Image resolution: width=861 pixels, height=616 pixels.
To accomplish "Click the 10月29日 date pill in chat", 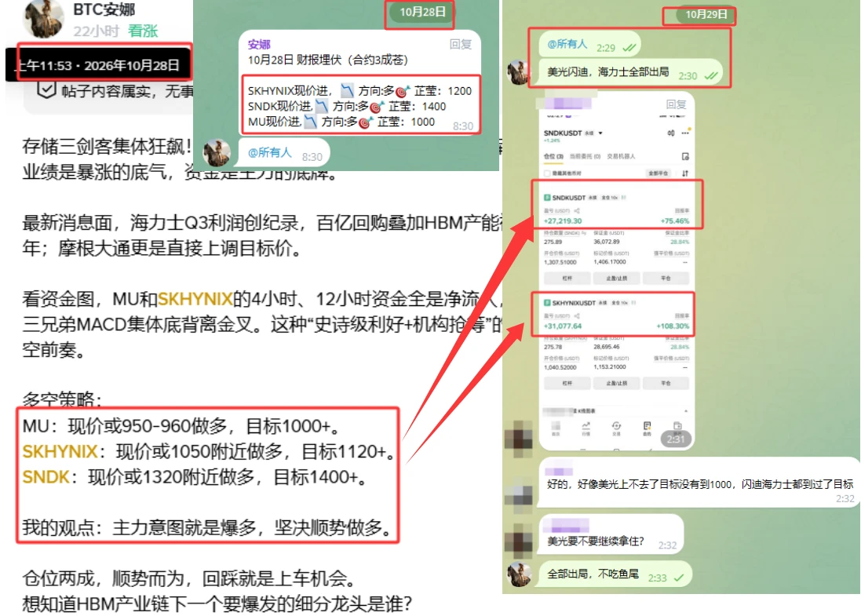I will tap(706, 15).
